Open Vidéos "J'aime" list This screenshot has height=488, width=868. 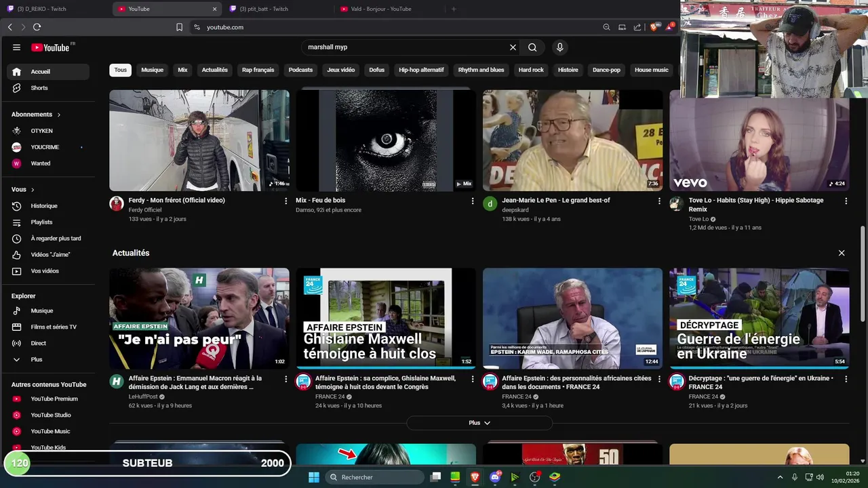coord(48,255)
